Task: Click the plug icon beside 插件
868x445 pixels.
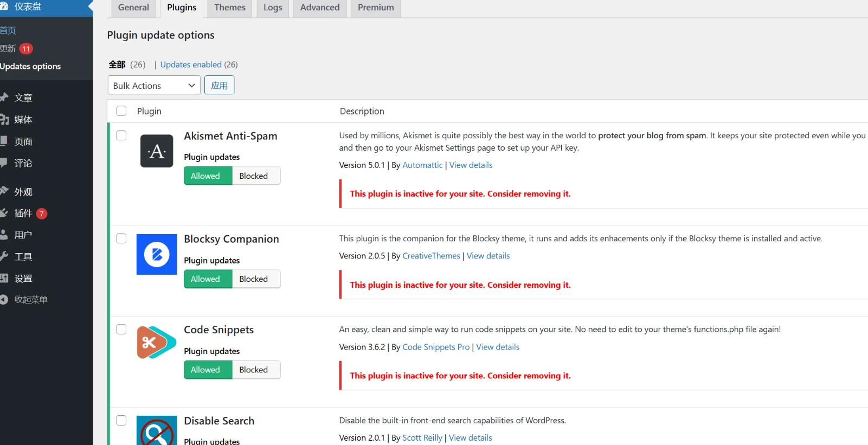Action: tap(4, 213)
